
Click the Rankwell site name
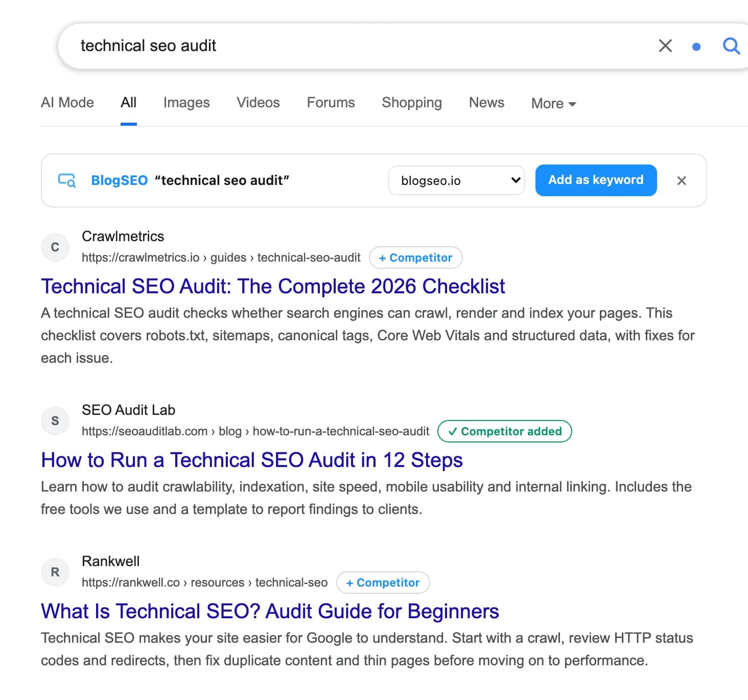[110, 561]
